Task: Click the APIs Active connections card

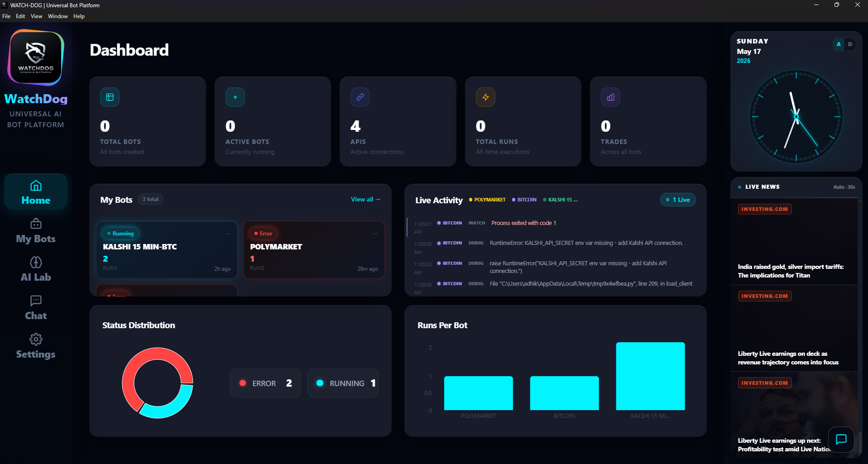Action: pyautogui.click(x=398, y=121)
